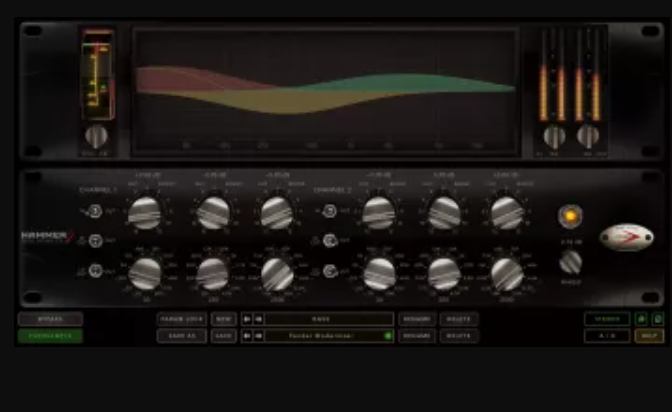Click Channel 2 high band cut/boost knob
The width and height of the screenshot is (672, 412).
507,213
